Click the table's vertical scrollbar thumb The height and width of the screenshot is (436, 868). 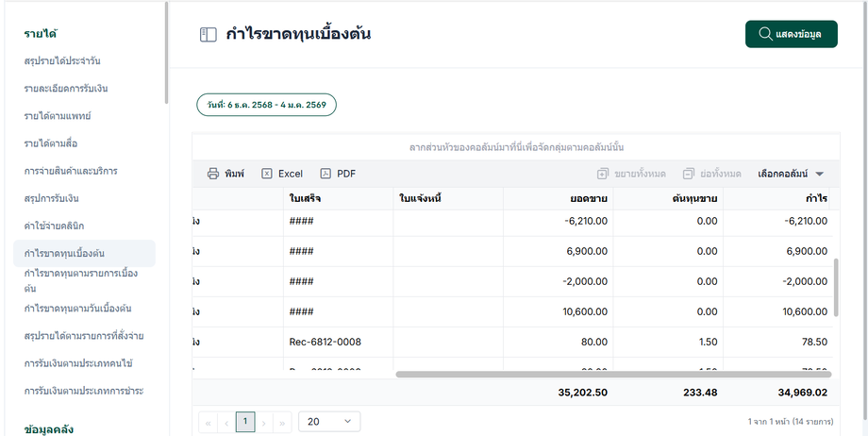pyautogui.click(x=836, y=287)
